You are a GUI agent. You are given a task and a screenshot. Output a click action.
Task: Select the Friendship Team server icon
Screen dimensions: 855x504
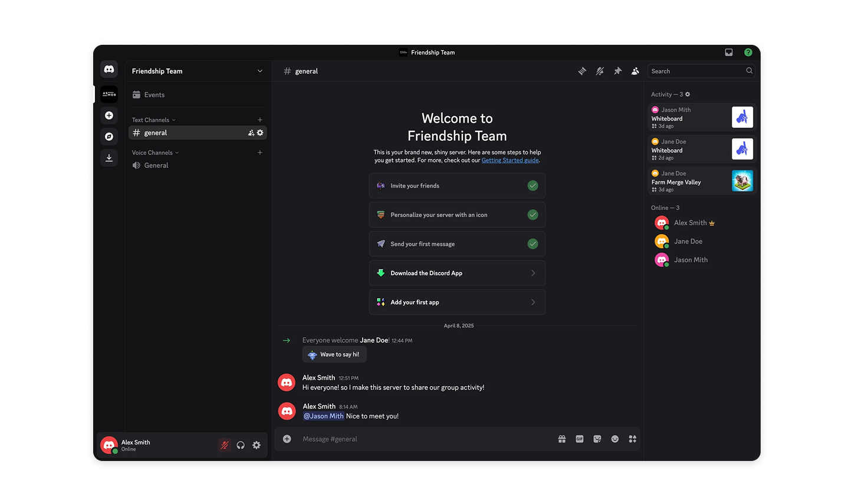pos(109,94)
